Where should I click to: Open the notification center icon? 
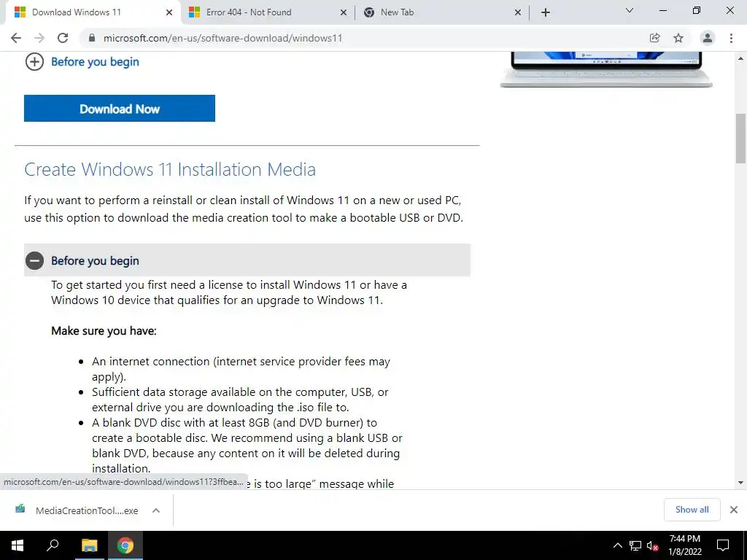tap(723, 545)
